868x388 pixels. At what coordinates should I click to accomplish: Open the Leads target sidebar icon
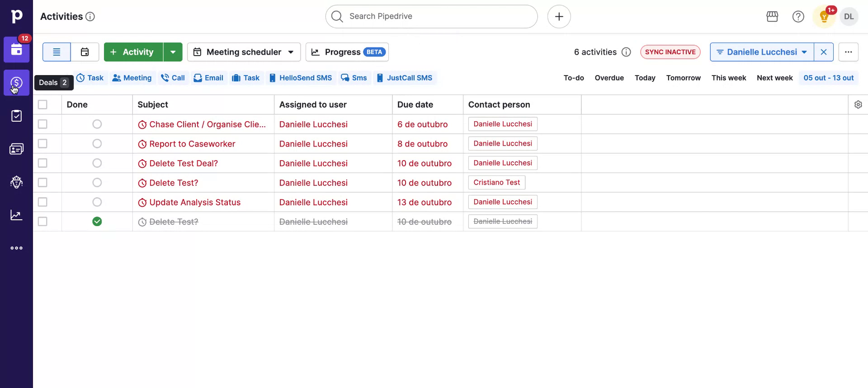[x=17, y=182]
